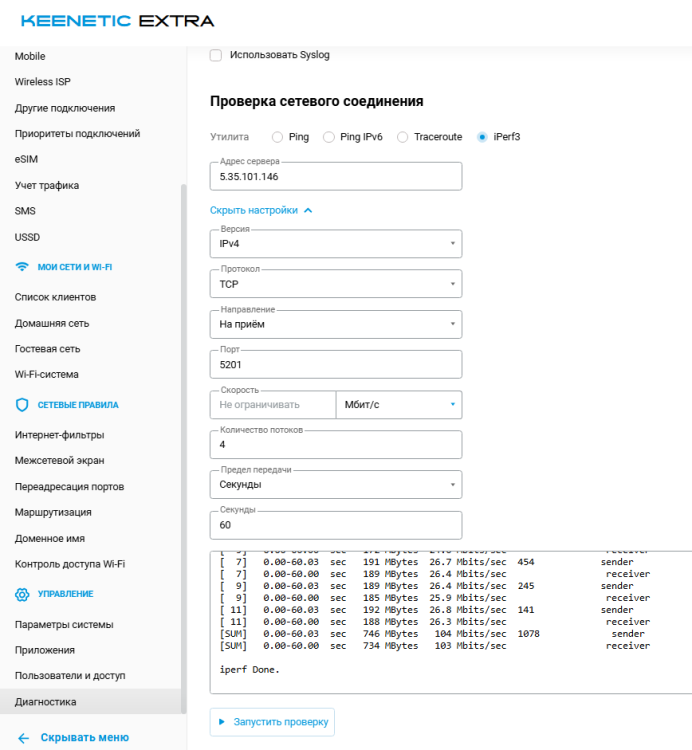Open the Мбит/с speed unit dropdown
Viewport: 692px width, 750px height.
399,405
